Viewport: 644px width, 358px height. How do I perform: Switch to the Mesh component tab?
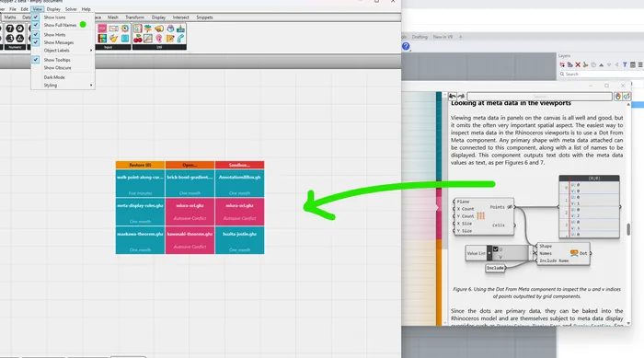113,17
